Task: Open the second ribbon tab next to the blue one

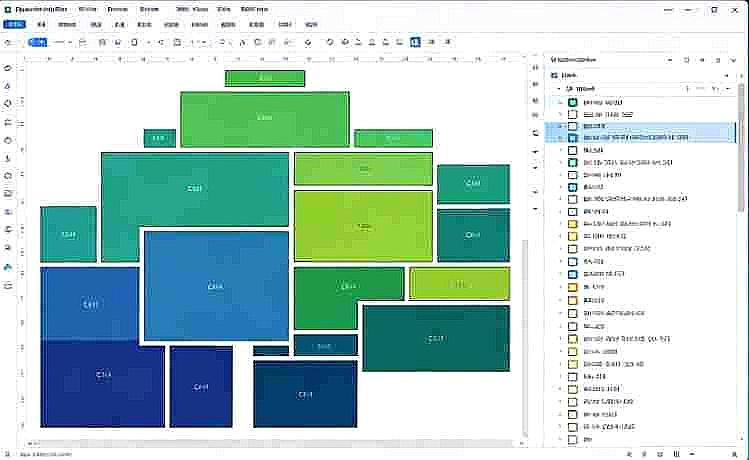Action: 42,24
